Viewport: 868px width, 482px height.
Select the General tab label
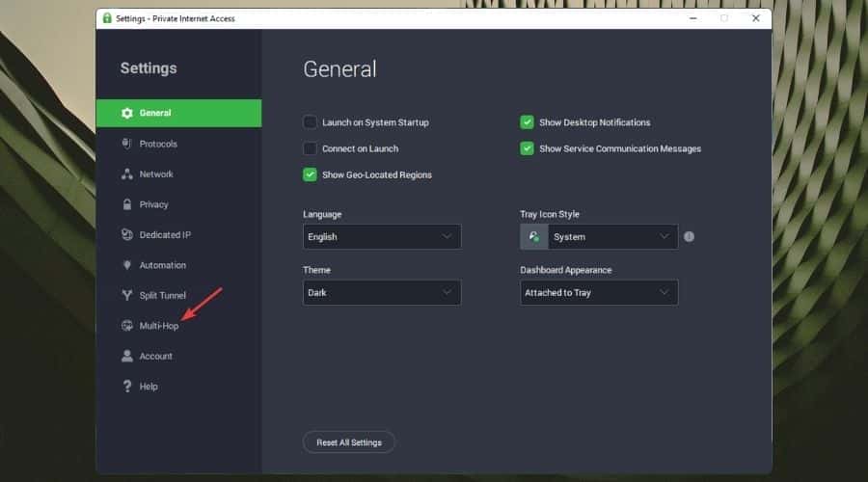(155, 113)
